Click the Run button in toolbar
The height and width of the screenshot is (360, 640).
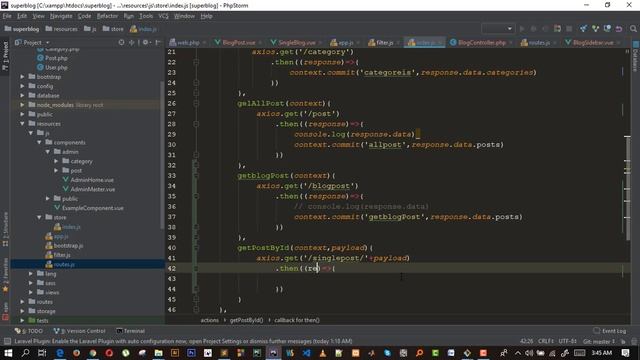pos(522,29)
